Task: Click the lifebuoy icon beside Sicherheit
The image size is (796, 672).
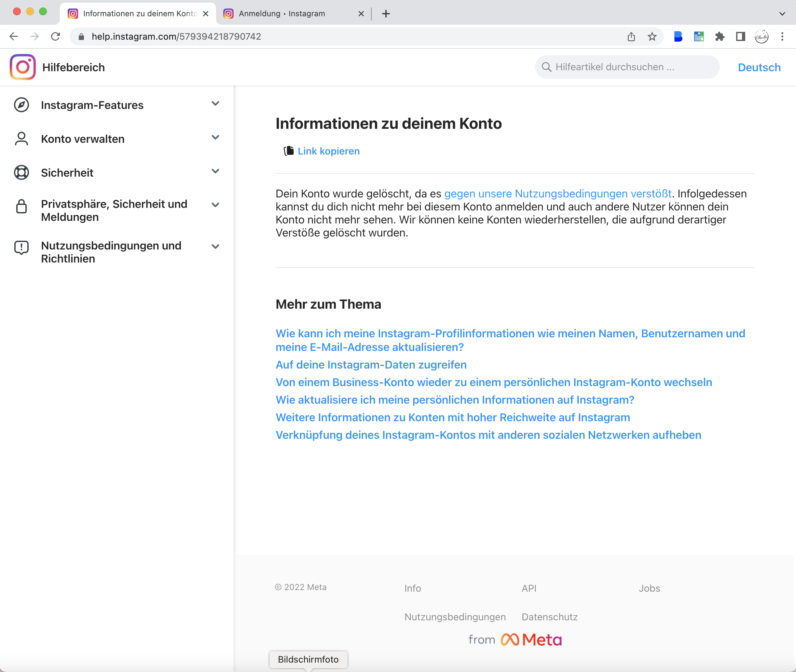Action: (21, 173)
